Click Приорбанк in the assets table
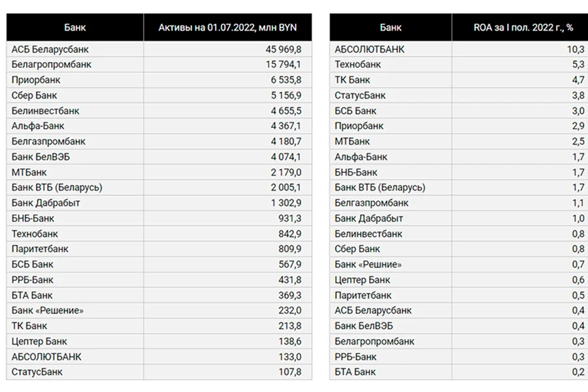588x392 pixels. tap(36, 80)
